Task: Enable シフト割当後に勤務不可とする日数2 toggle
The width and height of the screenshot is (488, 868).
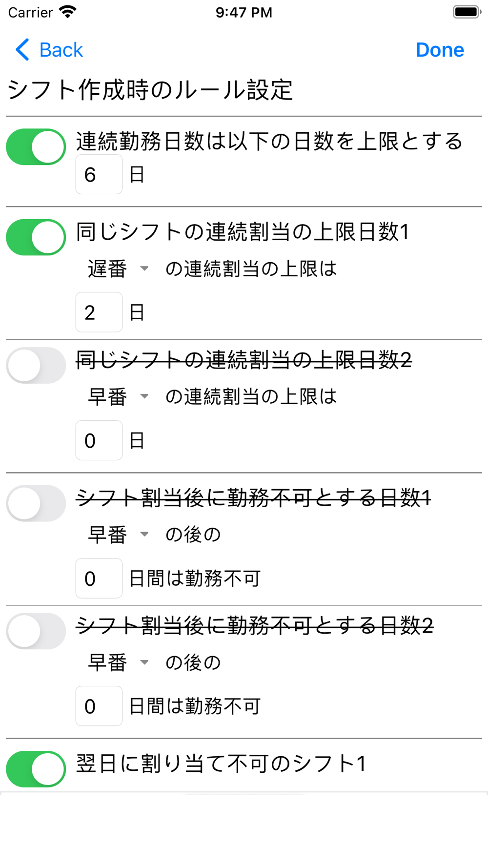Action: point(36,631)
